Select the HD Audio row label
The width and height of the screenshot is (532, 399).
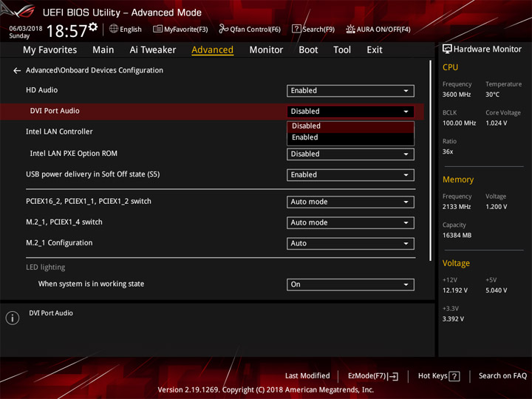pyautogui.click(x=41, y=90)
